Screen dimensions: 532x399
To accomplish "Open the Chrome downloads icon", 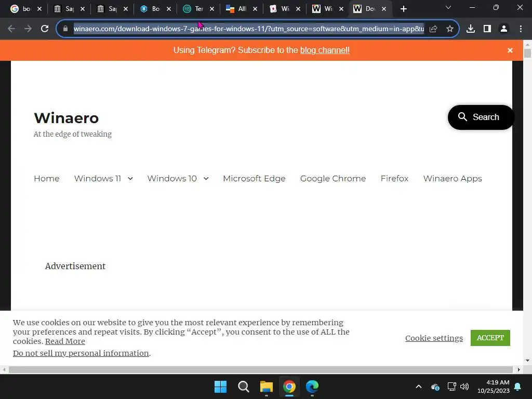I will pos(471,29).
